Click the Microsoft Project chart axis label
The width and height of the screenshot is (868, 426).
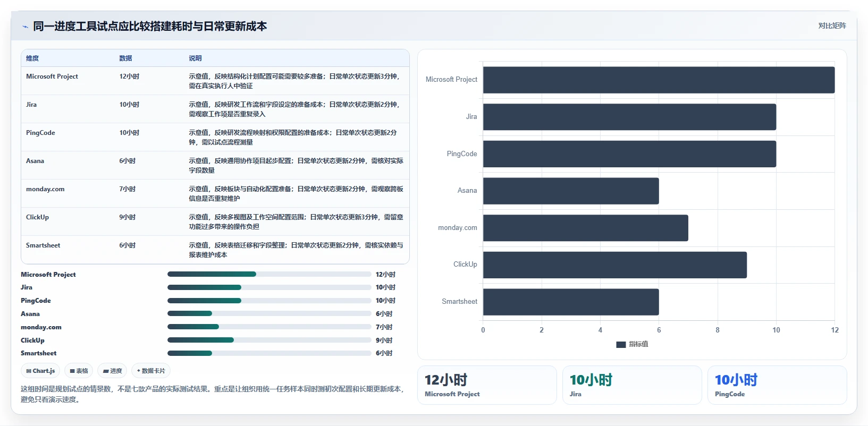[451, 80]
